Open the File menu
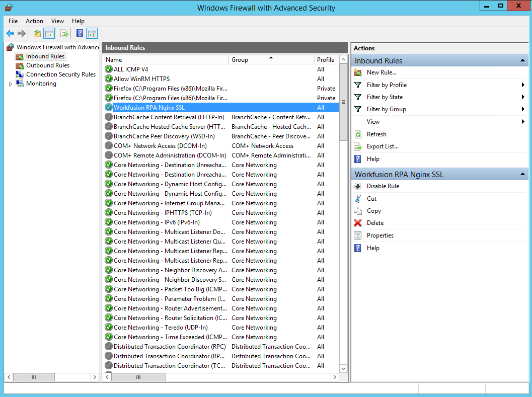Viewport: 532px width, 397px height. tap(13, 21)
